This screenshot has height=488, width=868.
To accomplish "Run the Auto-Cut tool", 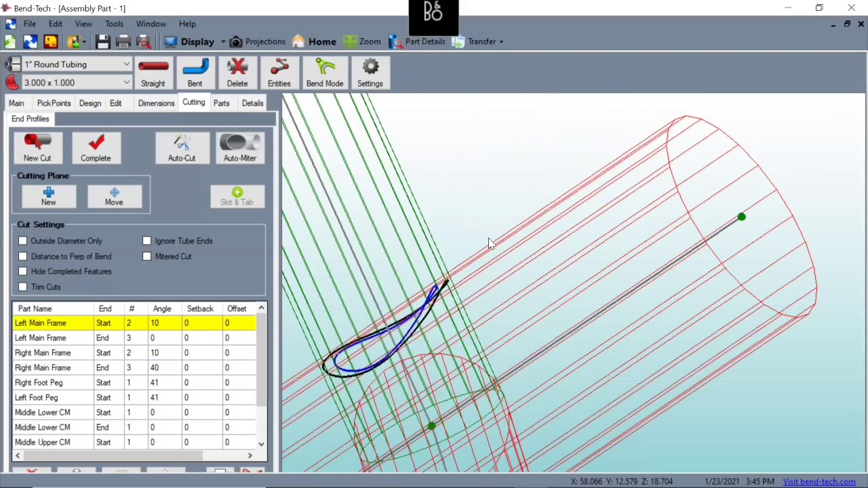I will [182, 148].
